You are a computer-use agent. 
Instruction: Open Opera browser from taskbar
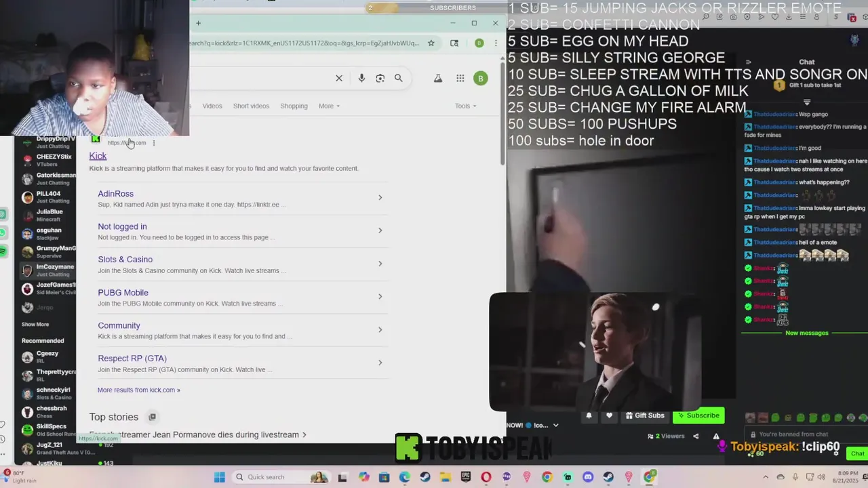click(486, 477)
